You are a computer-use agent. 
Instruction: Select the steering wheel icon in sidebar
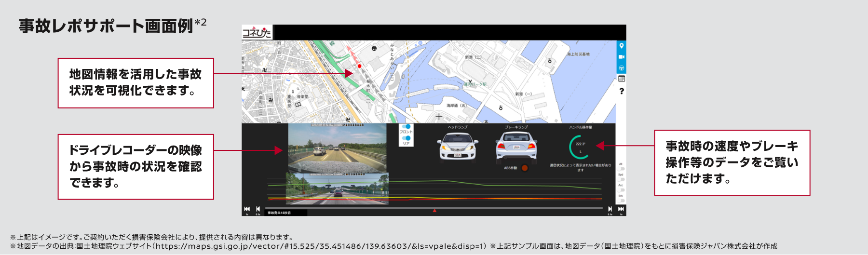pos(621,68)
